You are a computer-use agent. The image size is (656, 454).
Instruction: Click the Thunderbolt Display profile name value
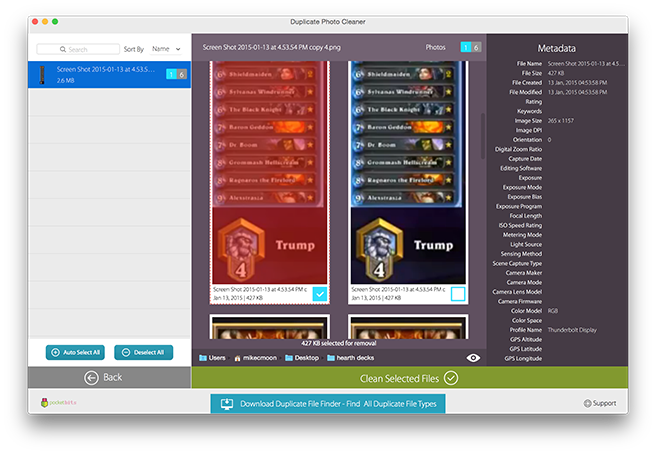[x=572, y=330]
